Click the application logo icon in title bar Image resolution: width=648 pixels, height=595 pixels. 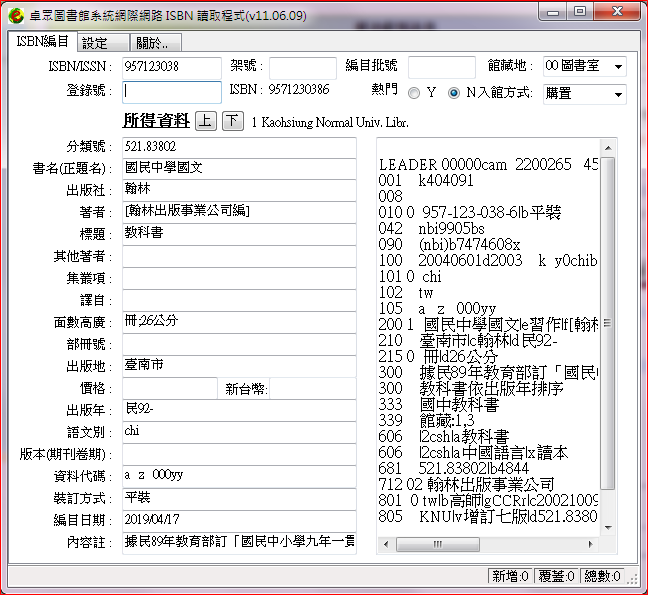[x=16, y=16]
